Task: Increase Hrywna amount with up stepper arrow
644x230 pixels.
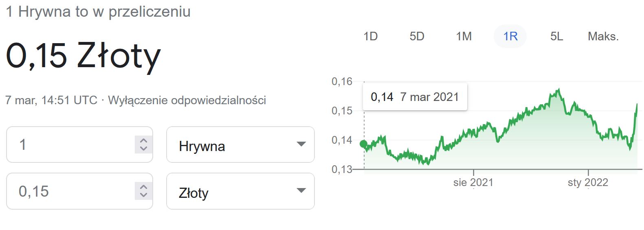Action: point(143,140)
